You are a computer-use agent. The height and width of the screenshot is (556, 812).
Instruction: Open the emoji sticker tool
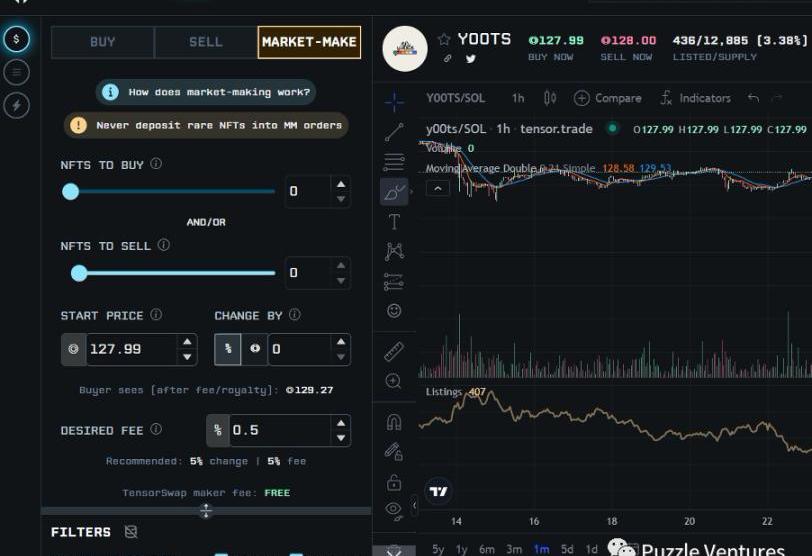(394, 311)
